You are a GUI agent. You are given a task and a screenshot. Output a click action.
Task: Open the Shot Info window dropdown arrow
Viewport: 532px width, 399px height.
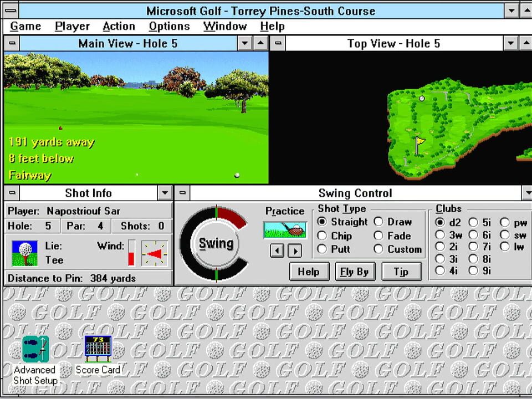[165, 193]
